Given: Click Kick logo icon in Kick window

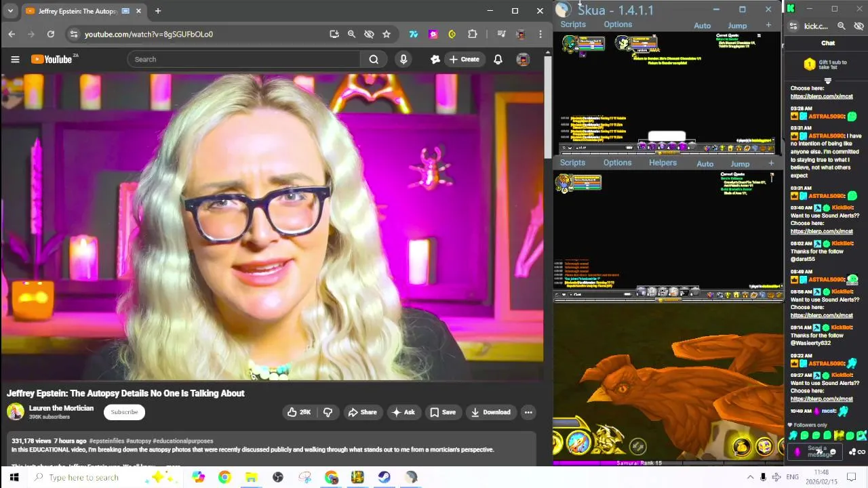Looking at the screenshot, I should coord(791,8).
